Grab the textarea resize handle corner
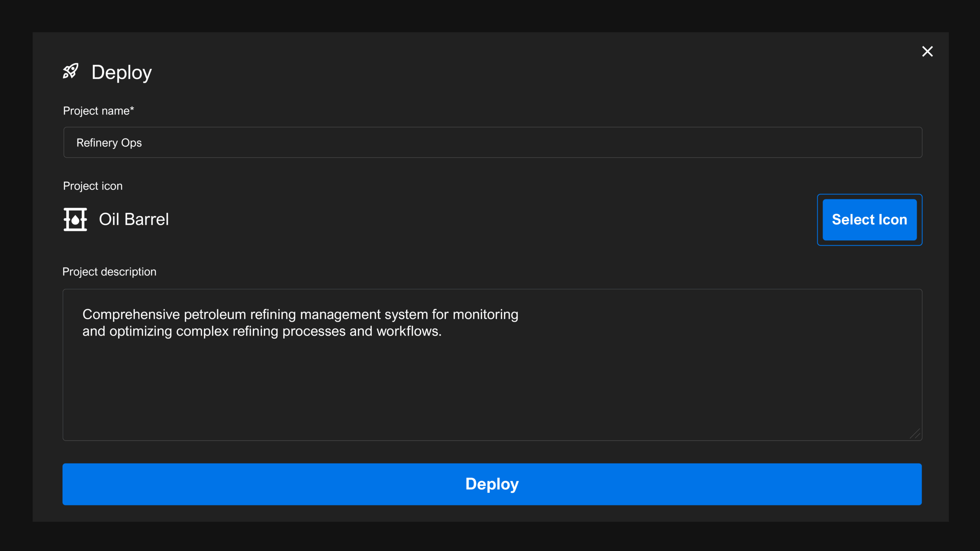 coord(915,434)
